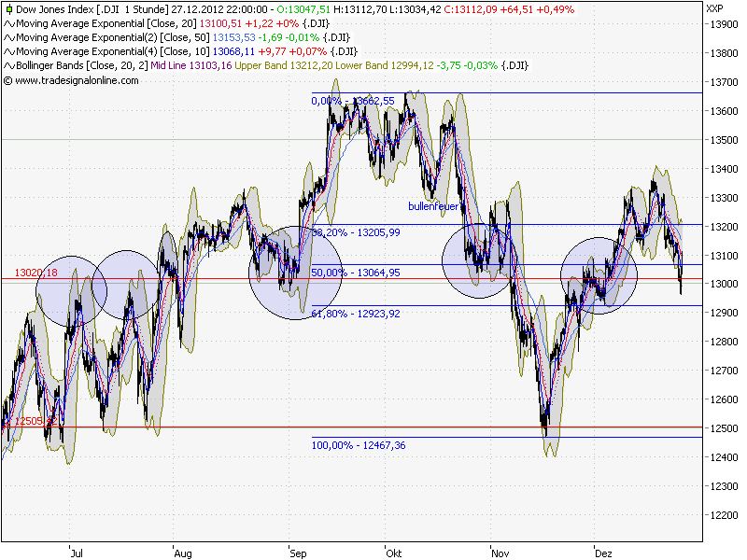This screenshot has width=747, height=560.
Task: Click the Jul marker on the time axis
Action: click(77, 553)
